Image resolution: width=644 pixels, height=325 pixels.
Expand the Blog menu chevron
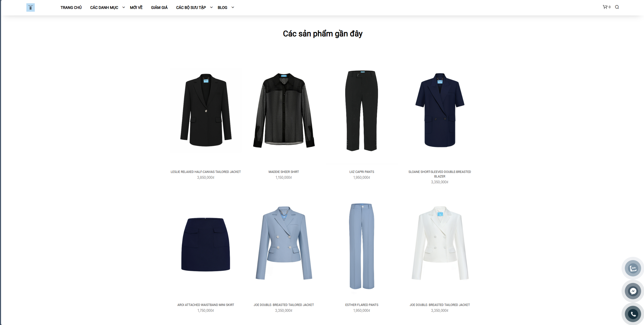click(233, 7)
